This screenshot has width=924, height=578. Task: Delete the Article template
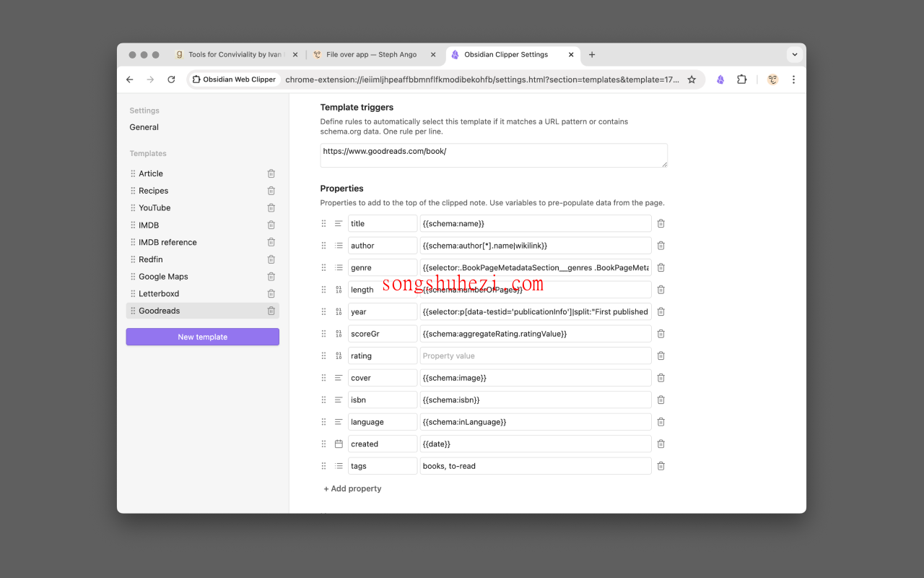[x=271, y=173]
